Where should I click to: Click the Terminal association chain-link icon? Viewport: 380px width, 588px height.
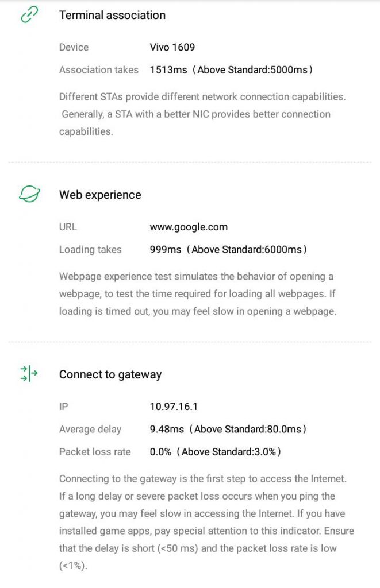click(x=29, y=16)
